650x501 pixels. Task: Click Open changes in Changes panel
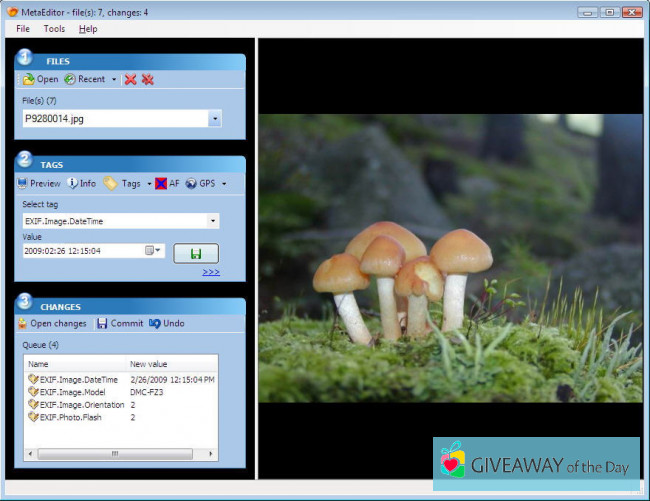(51, 324)
